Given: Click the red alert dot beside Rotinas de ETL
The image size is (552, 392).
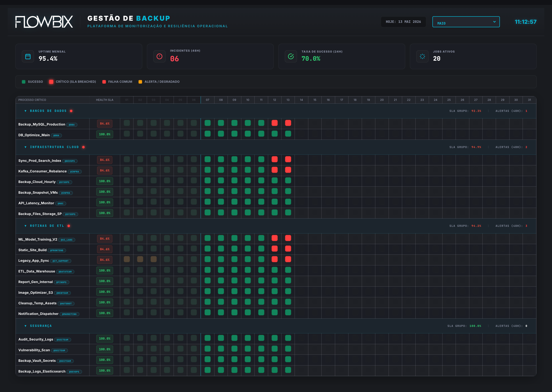Looking at the screenshot, I should point(69,226).
